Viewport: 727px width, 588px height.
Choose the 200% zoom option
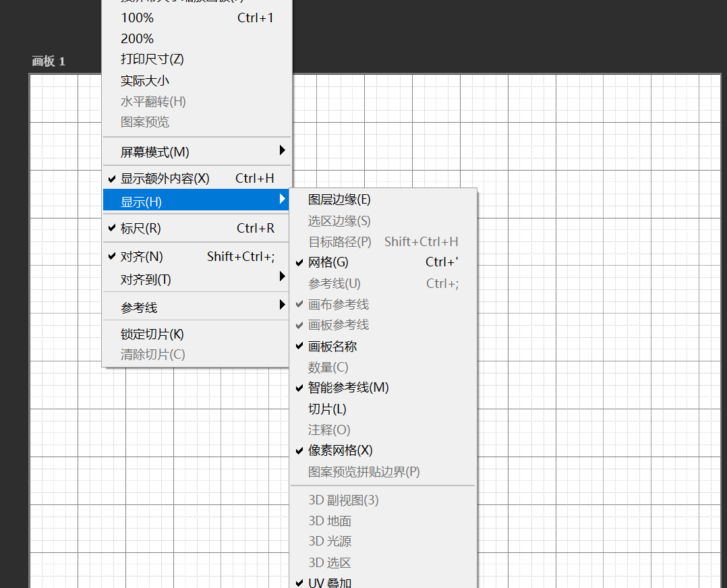[x=197, y=38]
